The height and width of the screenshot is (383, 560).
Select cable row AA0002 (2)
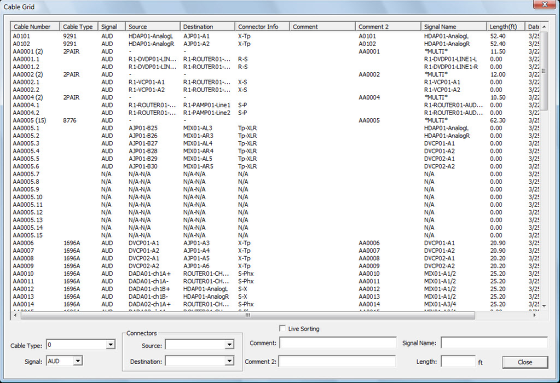pyautogui.click(x=274, y=74)
